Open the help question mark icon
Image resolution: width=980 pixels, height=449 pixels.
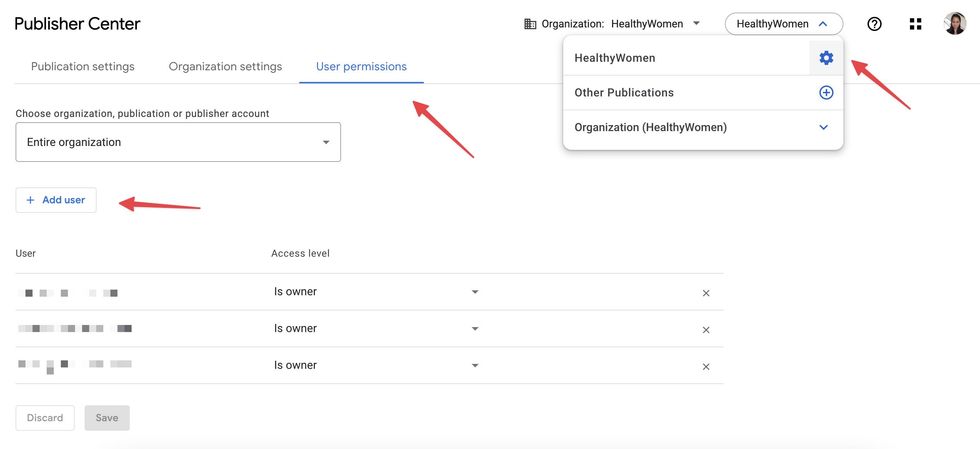[874, 24]
